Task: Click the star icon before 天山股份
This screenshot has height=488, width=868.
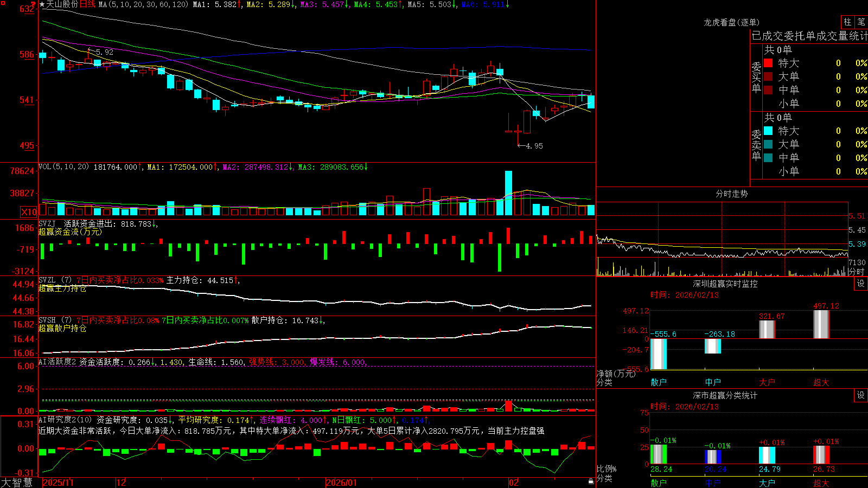Action: (42, 4)
